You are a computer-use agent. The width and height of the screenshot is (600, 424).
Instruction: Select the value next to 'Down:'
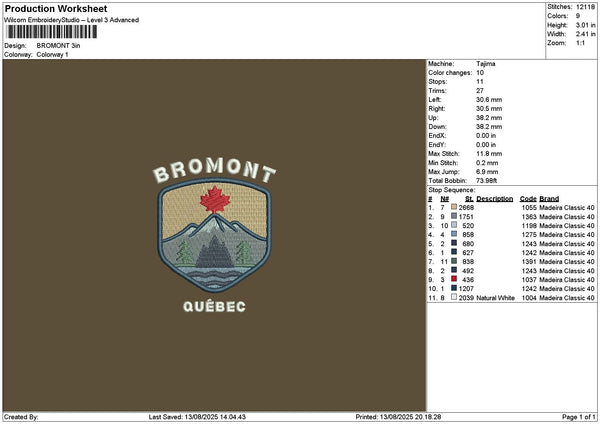pyautogui.click(x=489, y=127)
